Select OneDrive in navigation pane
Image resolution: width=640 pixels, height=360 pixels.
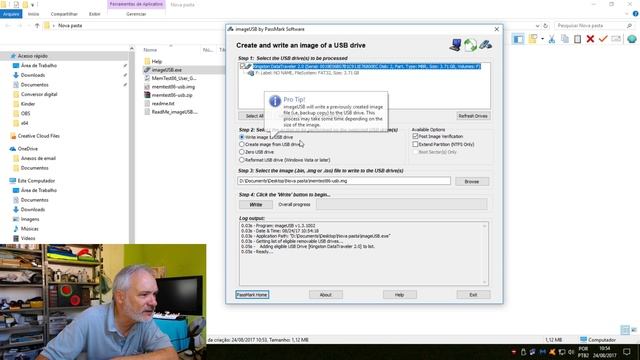[27, 149]
